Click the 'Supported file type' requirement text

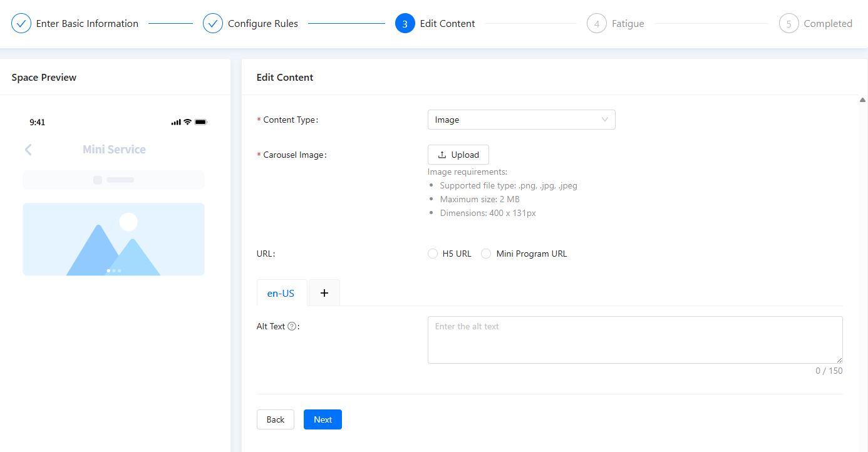pos(509,185)
